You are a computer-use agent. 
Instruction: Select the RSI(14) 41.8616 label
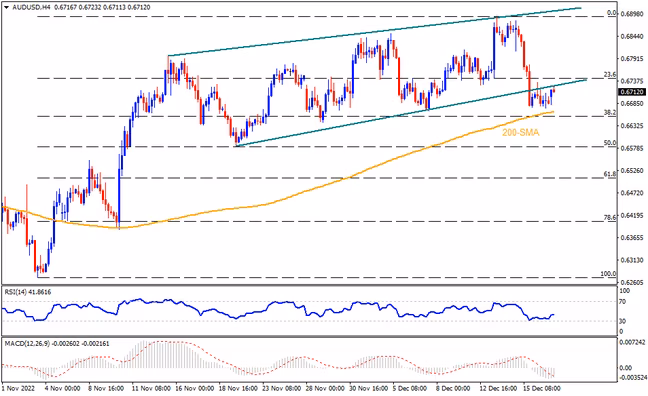28,292
